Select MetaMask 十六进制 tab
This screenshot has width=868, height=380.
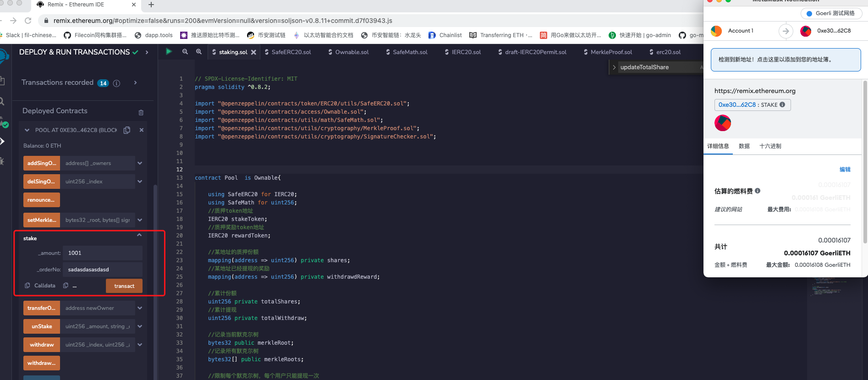point(770,146)
